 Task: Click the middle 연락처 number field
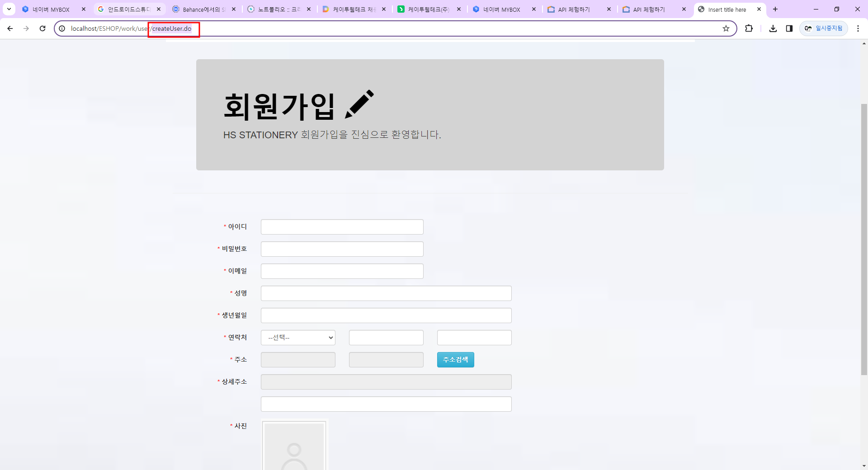pos(386,338)
